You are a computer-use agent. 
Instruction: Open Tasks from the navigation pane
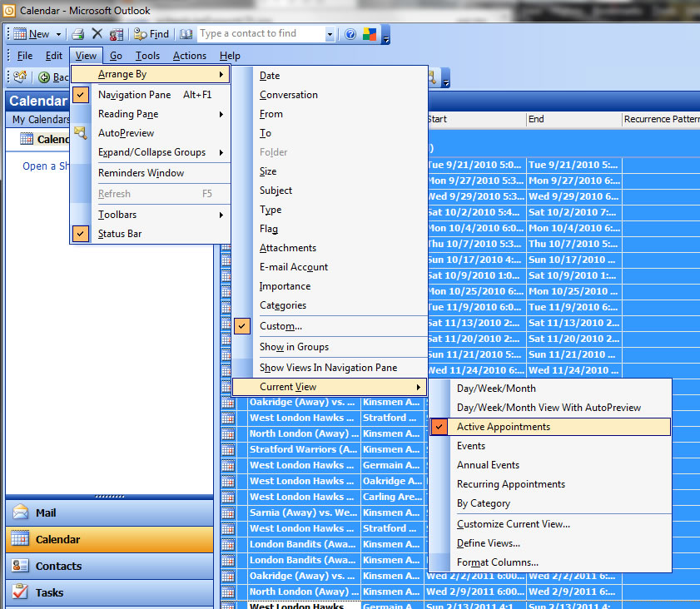[109, 592]
